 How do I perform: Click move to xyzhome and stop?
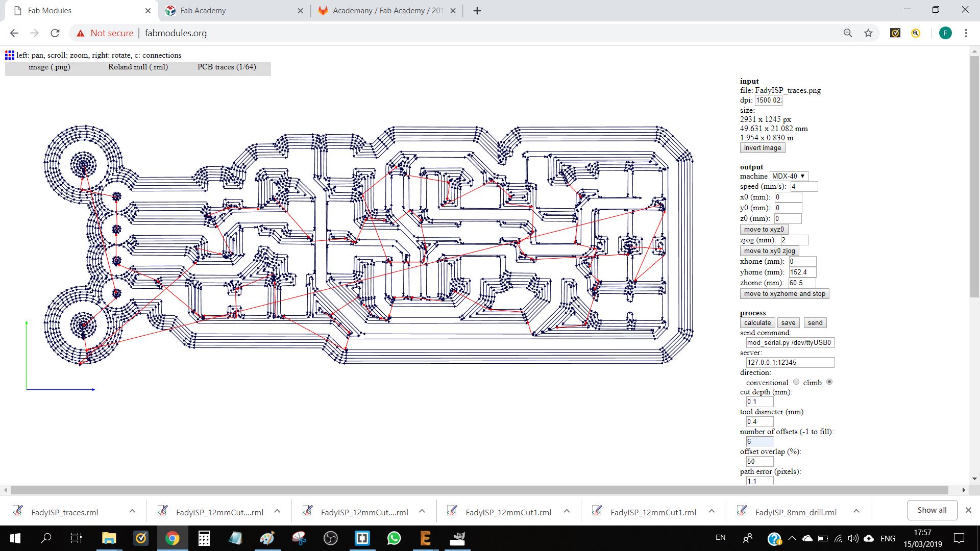pyautogui.click(x=784, y=293)
